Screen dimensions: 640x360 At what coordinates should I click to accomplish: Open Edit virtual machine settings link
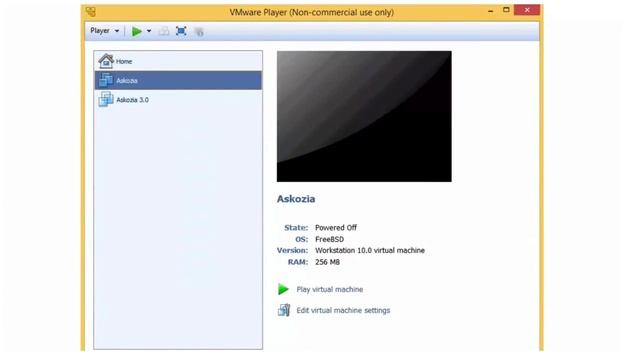pos(343,311)
